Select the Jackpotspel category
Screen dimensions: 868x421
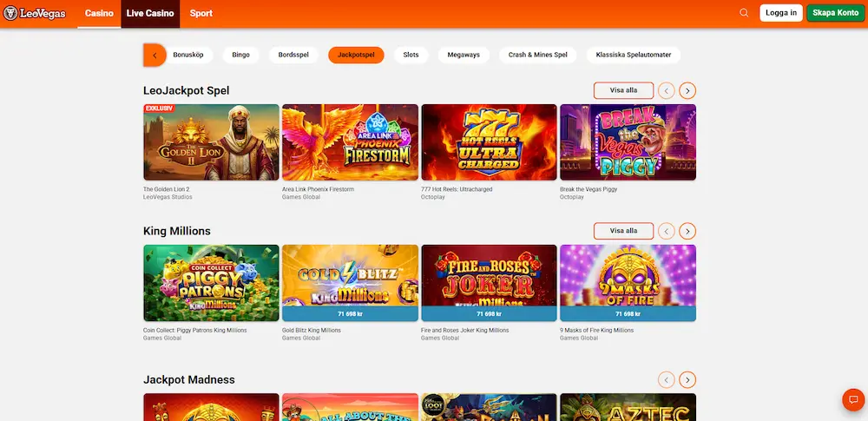point(356,55)
